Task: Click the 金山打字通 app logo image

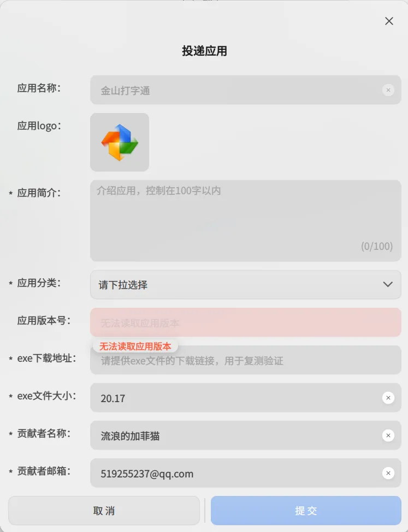Action: (x=119, y=142)
